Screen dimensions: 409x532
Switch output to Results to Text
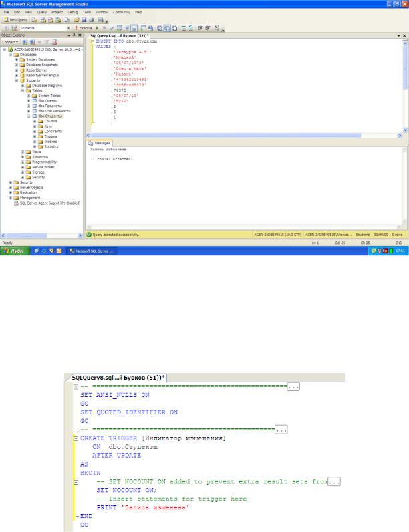point(160,28)
